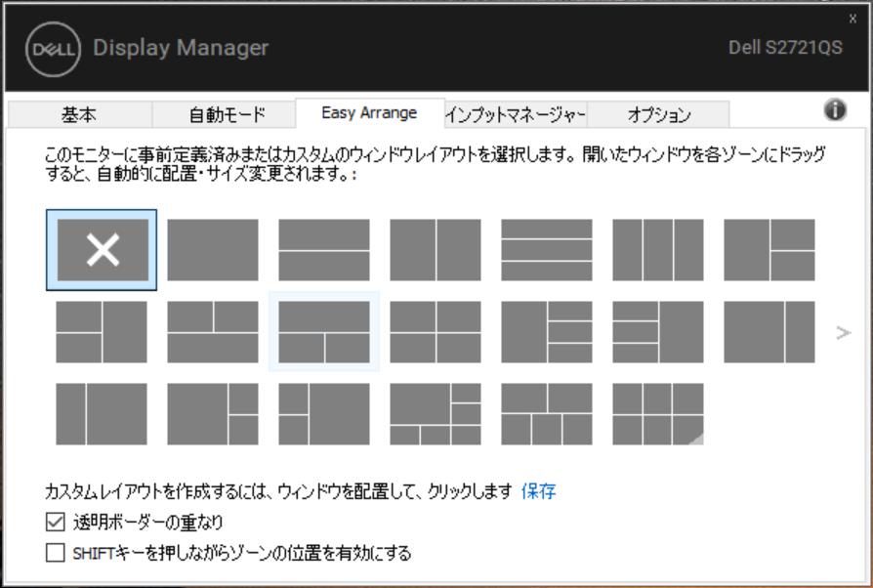Select the no-layout X icon
873x588 pixels.
pos(103,250)
